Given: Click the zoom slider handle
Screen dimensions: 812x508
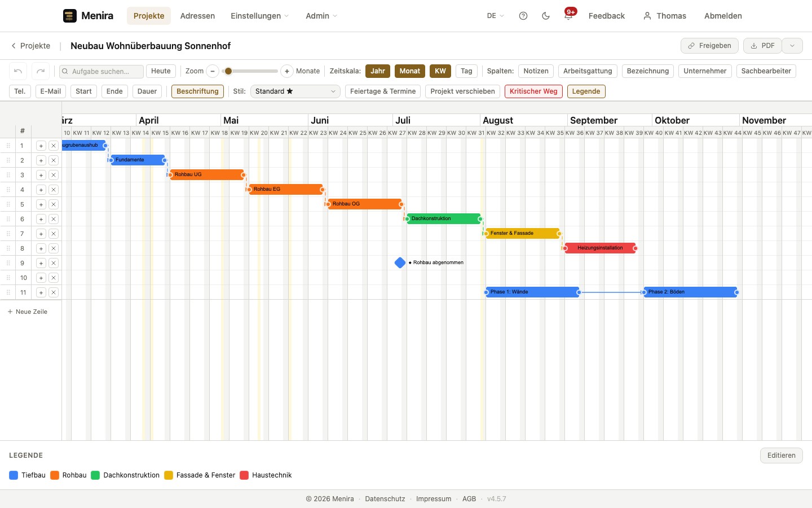Looking at the screenshot, I should (228, 71).
